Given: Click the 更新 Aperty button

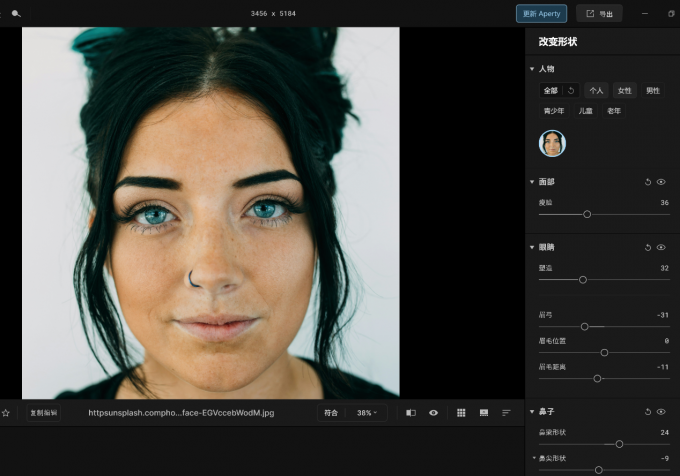Looking at the screenshot, I should (541, 13).
